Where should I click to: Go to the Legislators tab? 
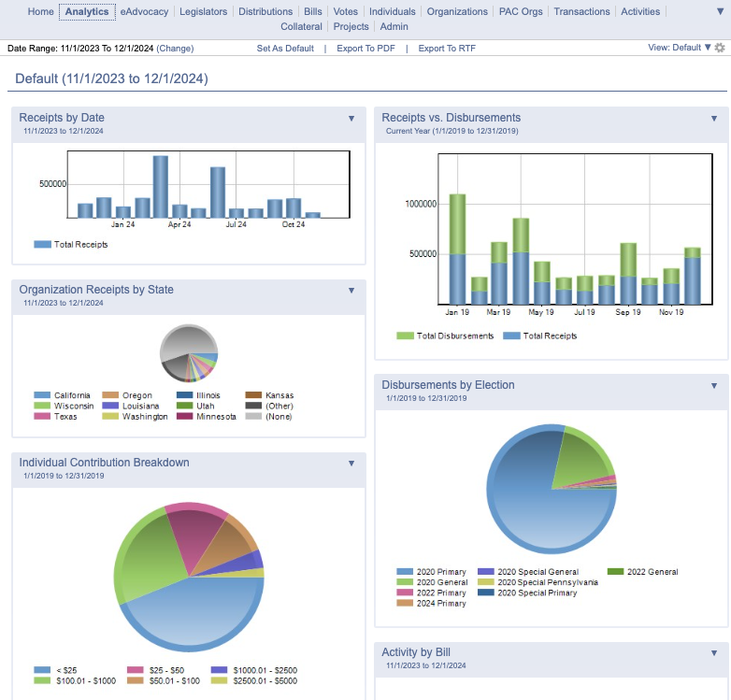203,11
